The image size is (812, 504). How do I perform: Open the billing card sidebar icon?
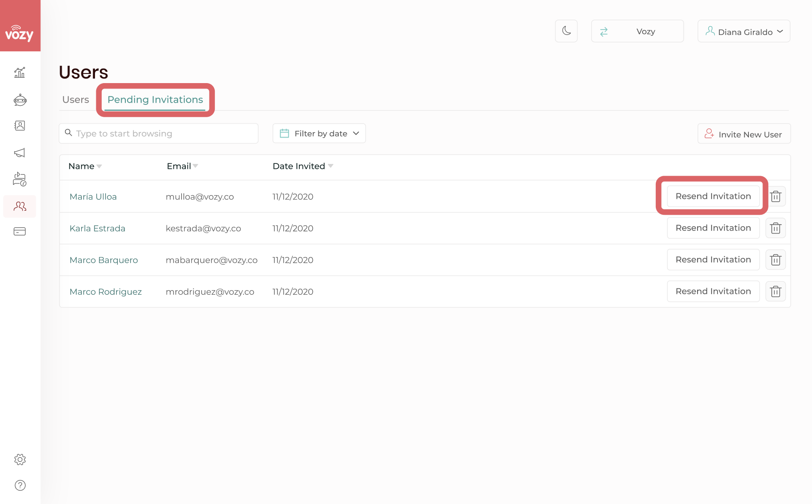pos(20,232)
